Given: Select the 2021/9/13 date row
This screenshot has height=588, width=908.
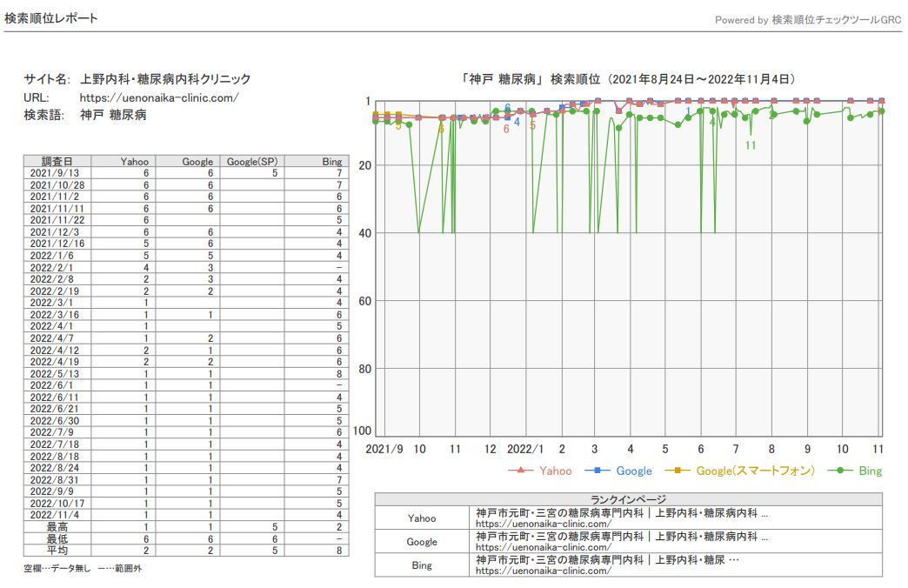Looking at the screenshot, I should pos(57,173).
